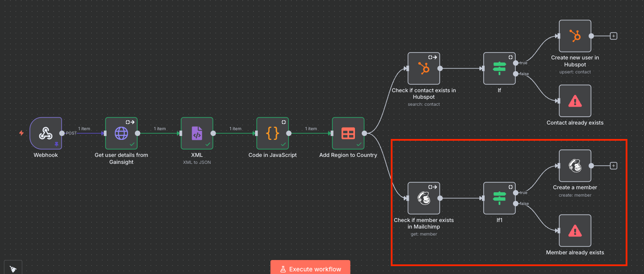Click the 'Code in JavaScript' label

click(272, 155)
